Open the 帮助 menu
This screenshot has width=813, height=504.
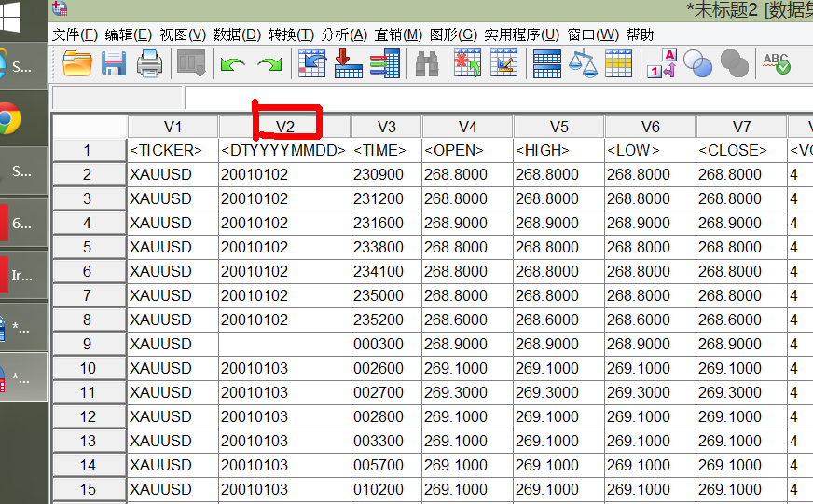[640, 34]
